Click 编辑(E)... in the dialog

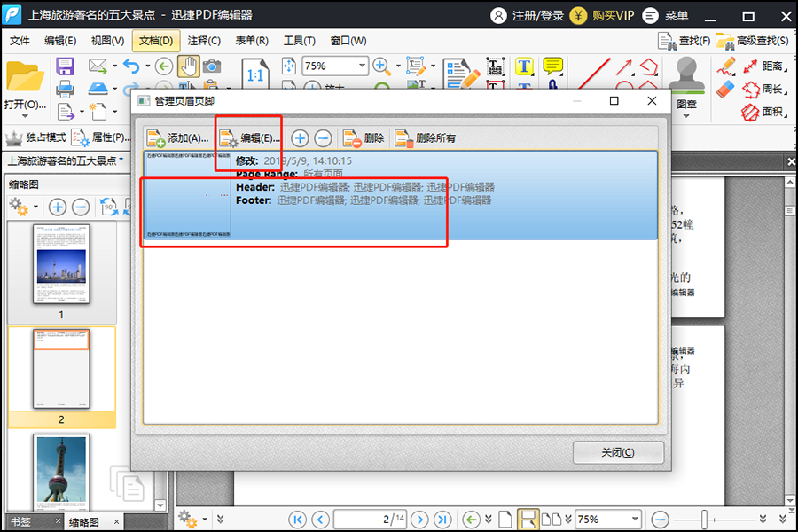click(x=249, y=138)
